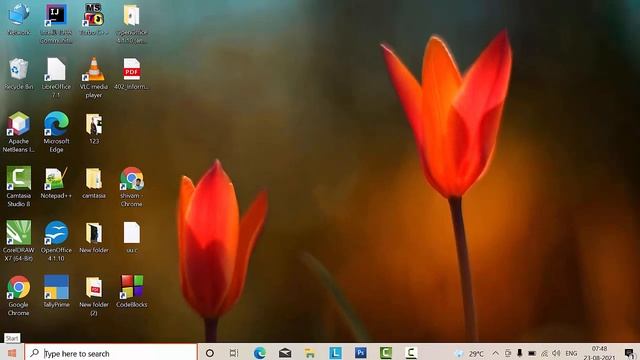640x360 pixels.
Task: Select the Microsoft Edge desktop shortcut
Action: tap(56, 132)
